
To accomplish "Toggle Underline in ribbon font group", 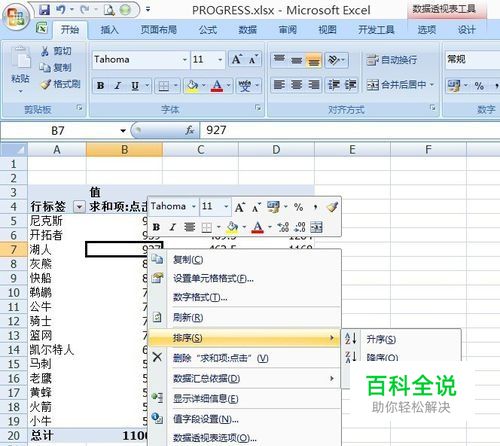I will 135,86.
